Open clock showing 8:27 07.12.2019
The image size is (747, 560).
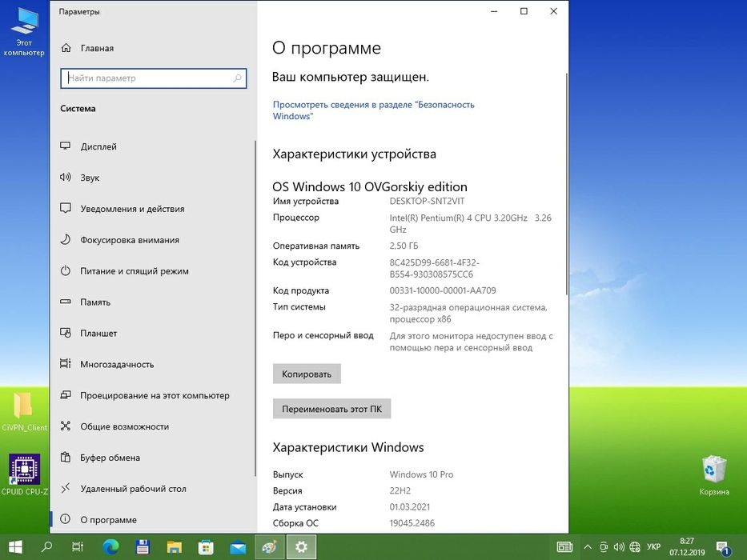click(686, 546)
